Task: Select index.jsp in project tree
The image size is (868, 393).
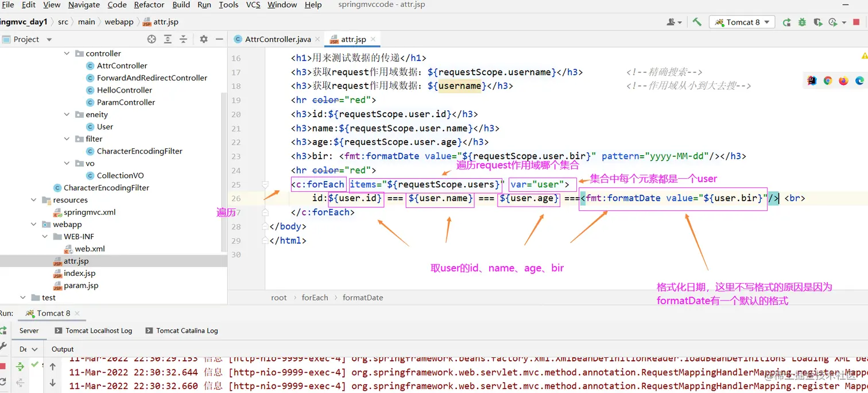Action: tap(79, 273)
